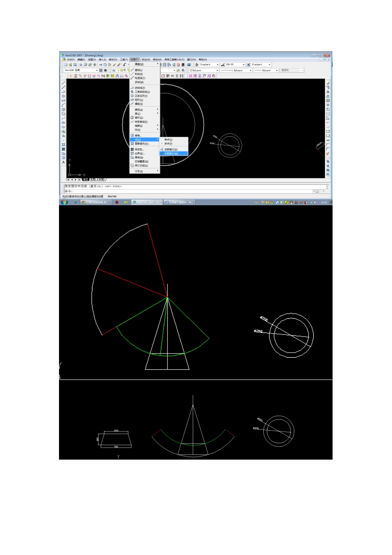392x555 pixels.
Task: Select the Explode tool in modify toolbar
Action: pyautogui.click(x=328, y=154)
